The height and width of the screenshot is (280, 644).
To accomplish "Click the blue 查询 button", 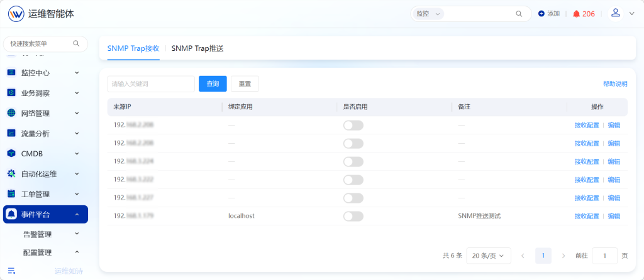I will 213,83.
